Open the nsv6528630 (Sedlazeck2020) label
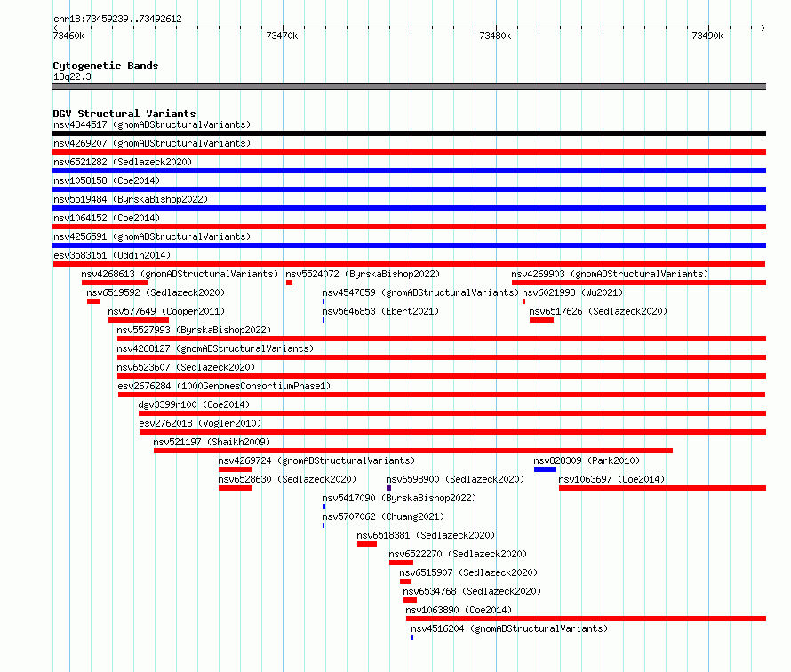The image size is (791, 672). point(287,479)
